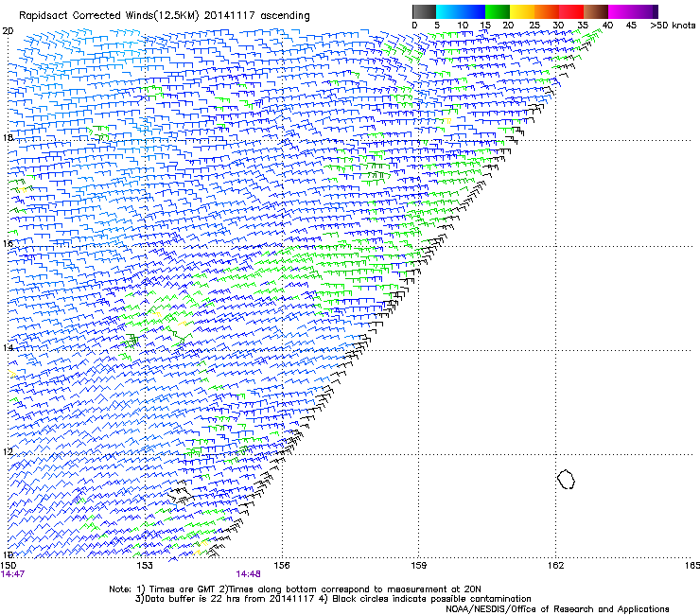Click the cyan 5-10 knots legend swatch
This screenshot has height=615, width=700.
point(448,11)
